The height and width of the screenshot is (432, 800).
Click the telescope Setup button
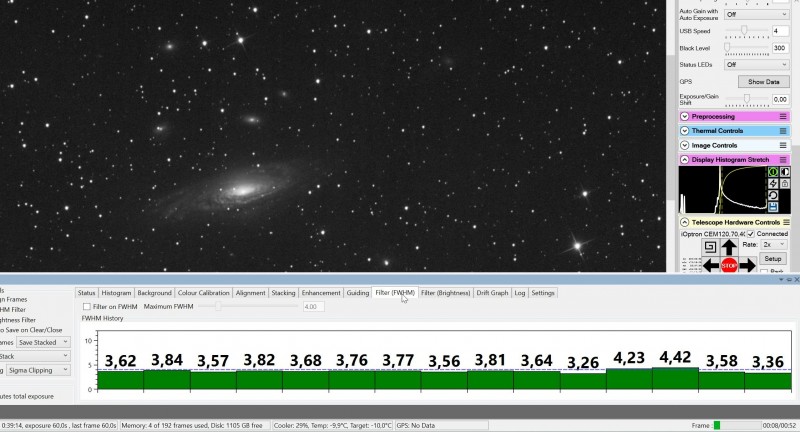[772, 259]
